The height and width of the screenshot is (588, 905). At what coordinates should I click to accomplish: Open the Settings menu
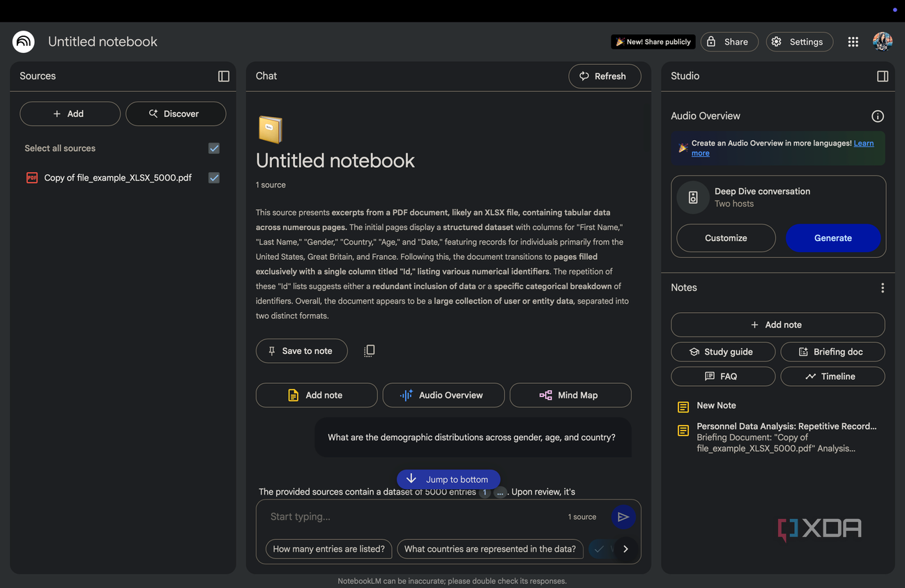point(799,42)
